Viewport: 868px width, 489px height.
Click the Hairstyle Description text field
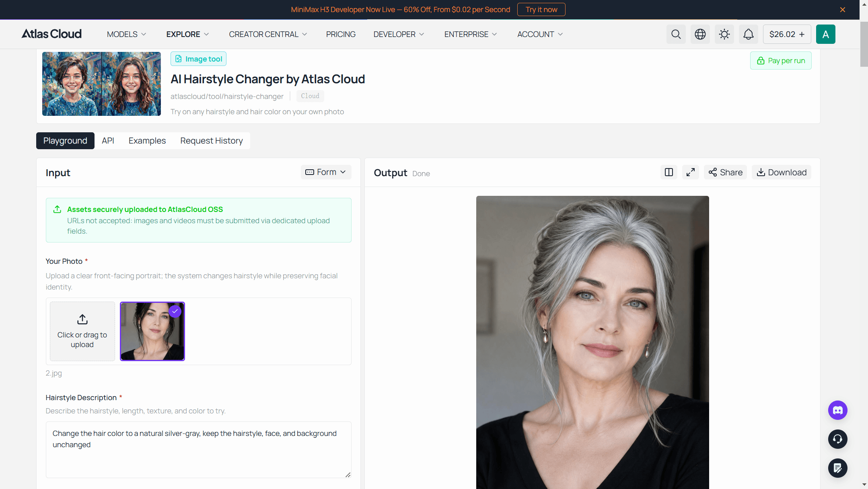198,450
